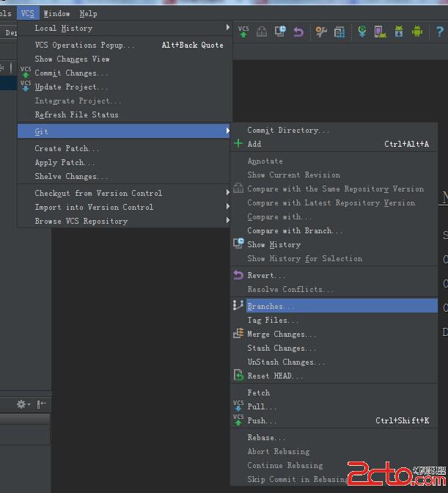Screen dimensions: 448x493
Task: Select Commit Changes menu entry
Action: point(125,73)
